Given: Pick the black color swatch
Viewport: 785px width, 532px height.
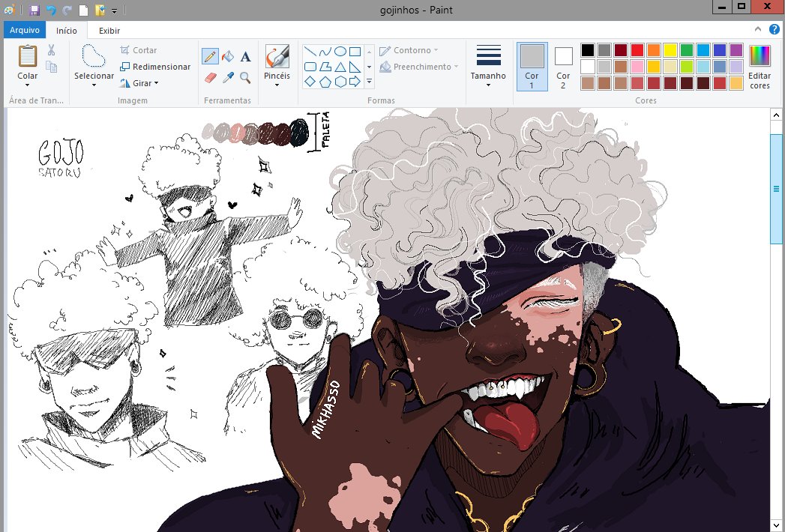Looking at the screenshot, I should coord(588,50).
